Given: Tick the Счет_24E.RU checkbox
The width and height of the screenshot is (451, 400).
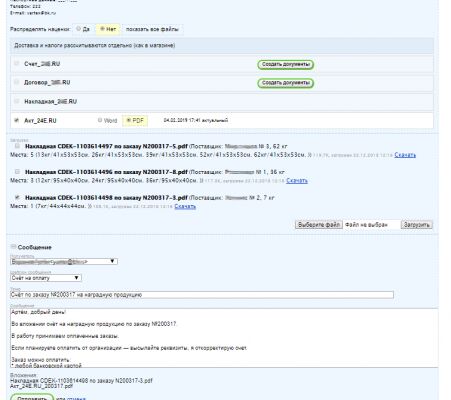Looking at the screenshot, I should point(17,63).
